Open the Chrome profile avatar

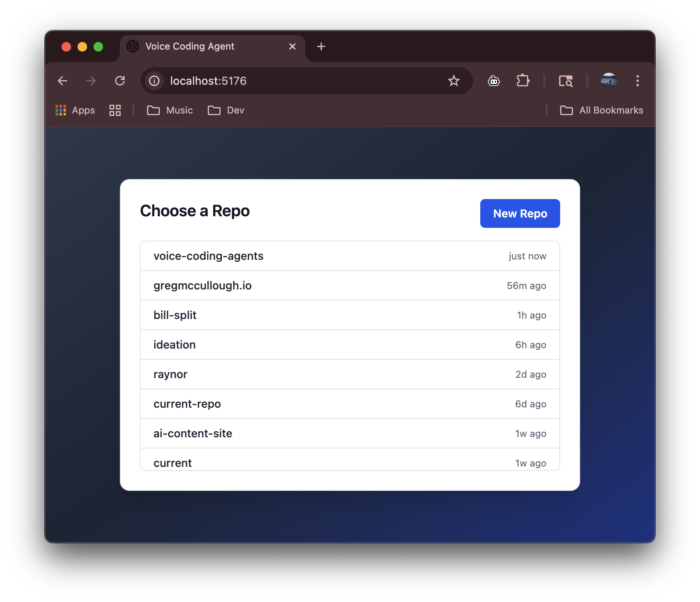[x=609, y=81]
